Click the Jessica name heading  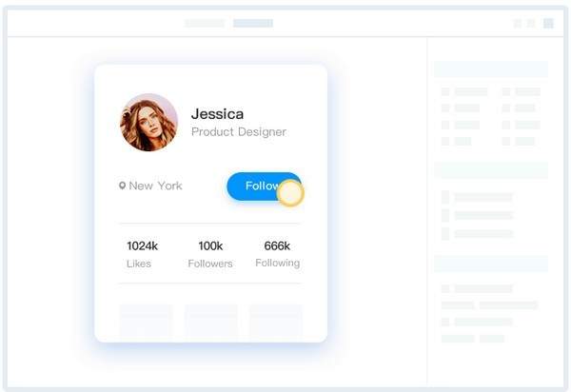click(217, 114)
